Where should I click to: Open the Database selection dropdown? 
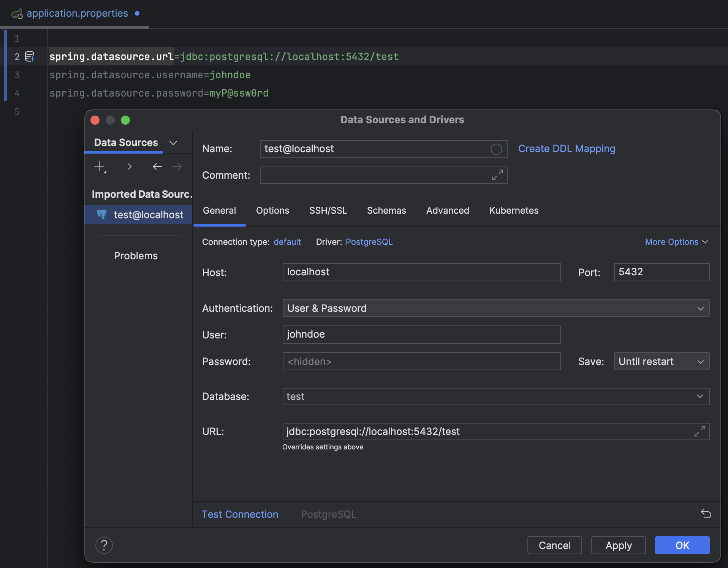click(700, 396)
